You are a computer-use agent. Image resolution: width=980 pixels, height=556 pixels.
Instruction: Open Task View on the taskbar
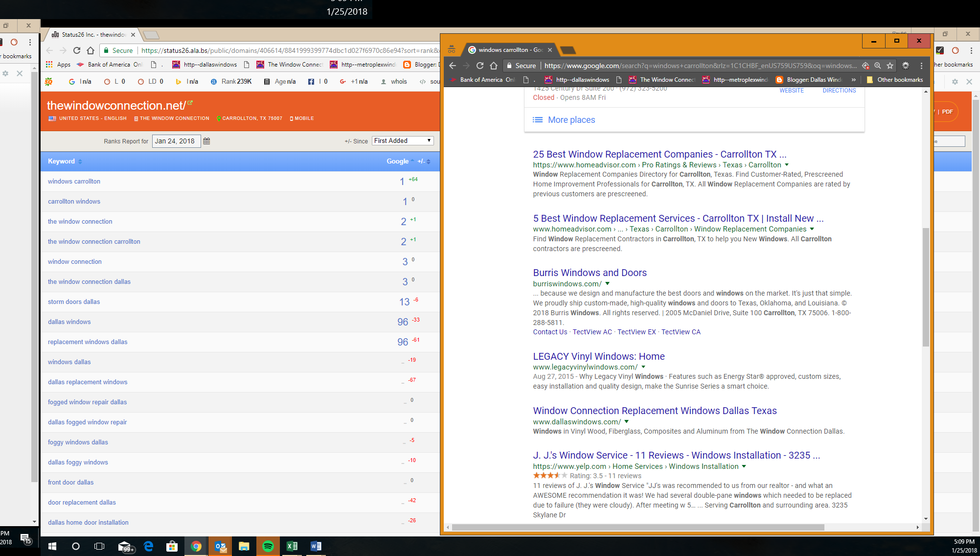pyautogui.click(x=99, y=546)
